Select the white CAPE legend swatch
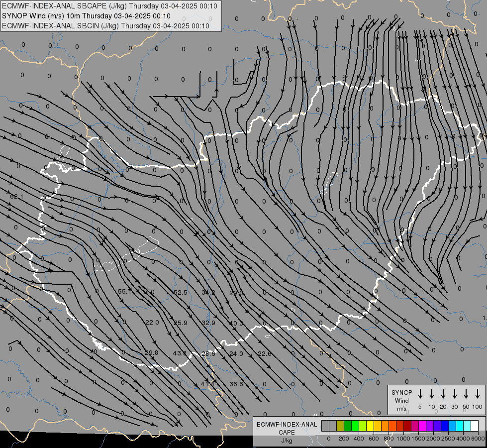 pyautogui.click(x=474, y=426)
